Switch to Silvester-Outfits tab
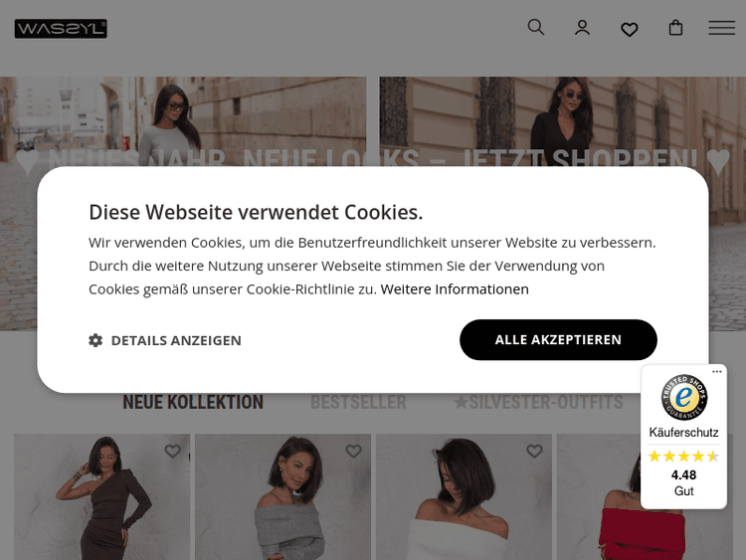This screenshot has width=746, height=560. pyautogui.click(x=537, y=402)
